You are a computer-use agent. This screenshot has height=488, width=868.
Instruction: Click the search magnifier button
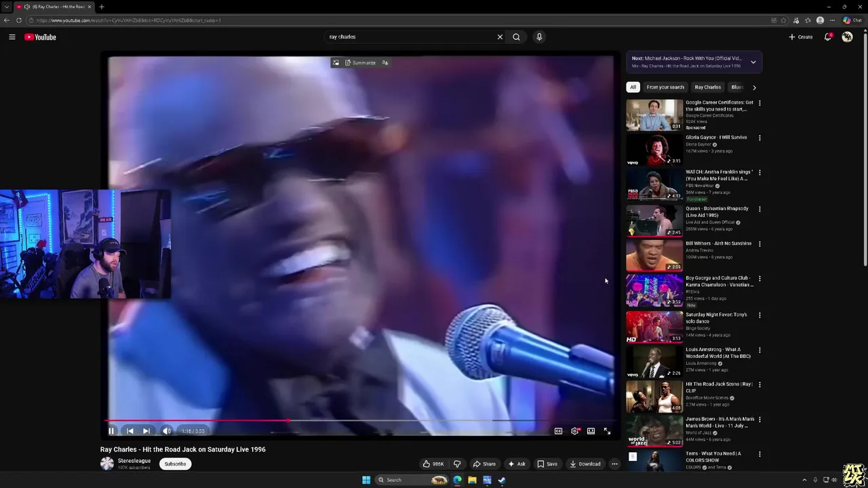coord(516,37)
